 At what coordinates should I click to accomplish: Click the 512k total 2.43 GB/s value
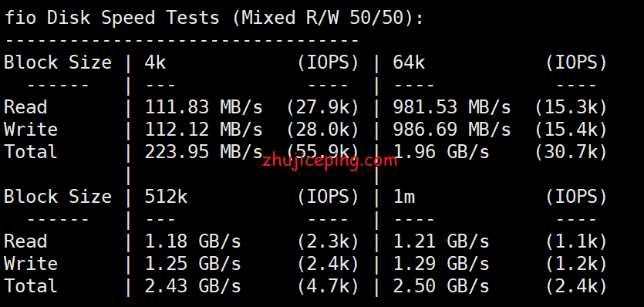193,286
